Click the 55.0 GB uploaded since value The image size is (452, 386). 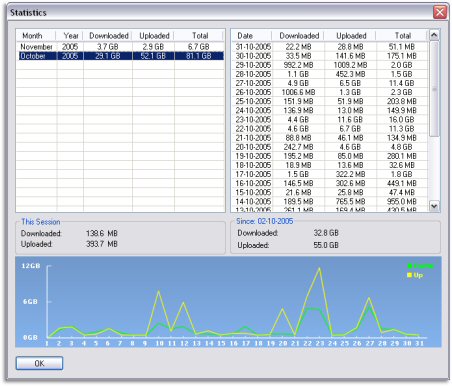pyautogui.click(x=326, y=245)
